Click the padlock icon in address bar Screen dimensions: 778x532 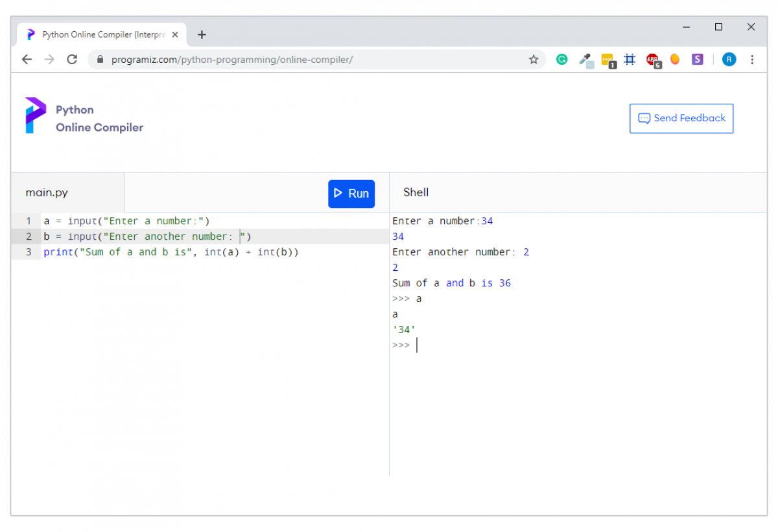pyautogui.click(x=99, y=59)
